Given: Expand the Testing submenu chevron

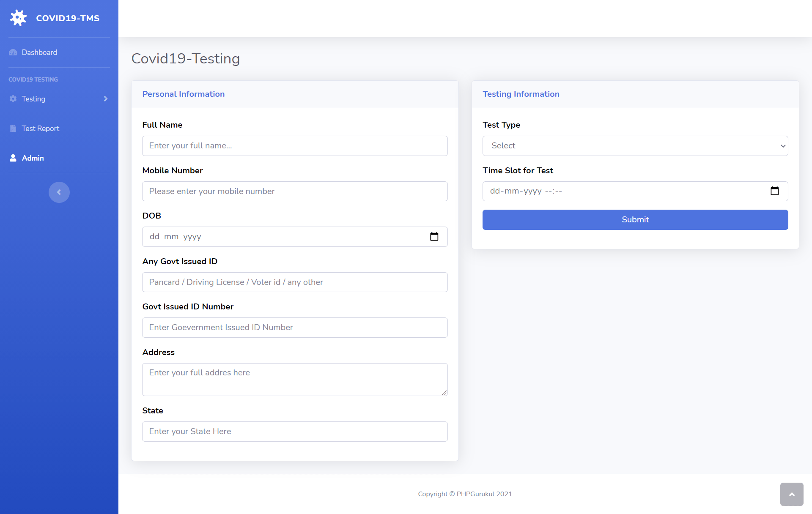Looking at the screenshot, I should (x=106, y=98).
